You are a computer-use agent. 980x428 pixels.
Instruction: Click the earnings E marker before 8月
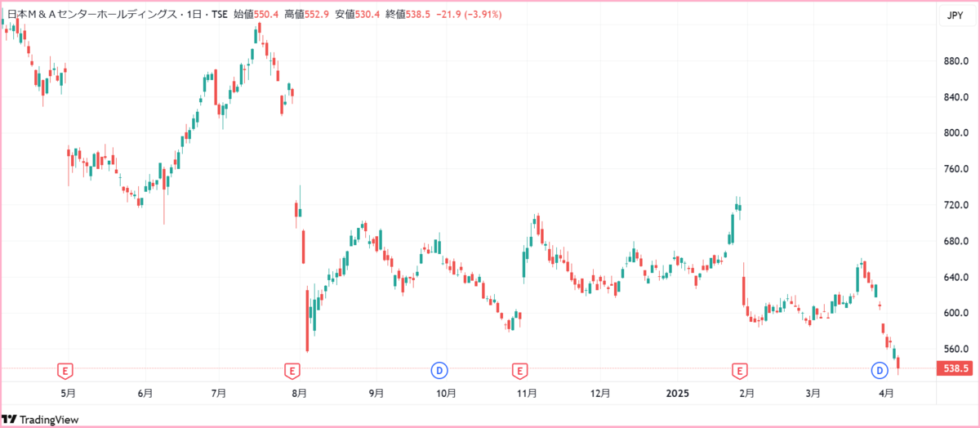[292, 371]
